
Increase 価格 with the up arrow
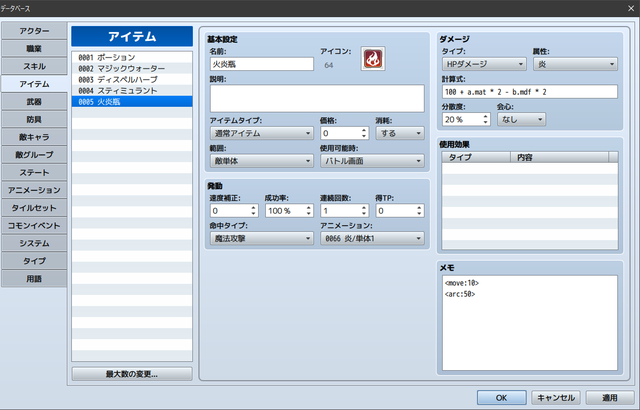364,130
